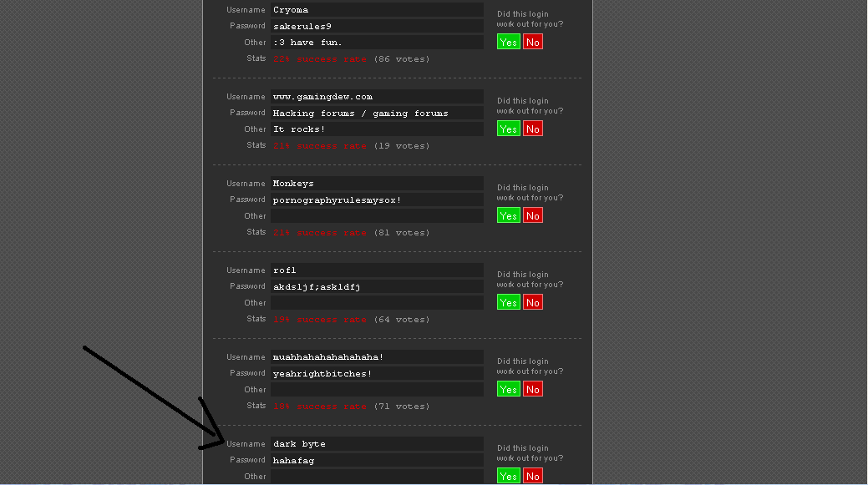The width and height of the screenshot is (868, 485).
Task: Select the empty Other field under Monkeys
Action: (x=377, y=216)
